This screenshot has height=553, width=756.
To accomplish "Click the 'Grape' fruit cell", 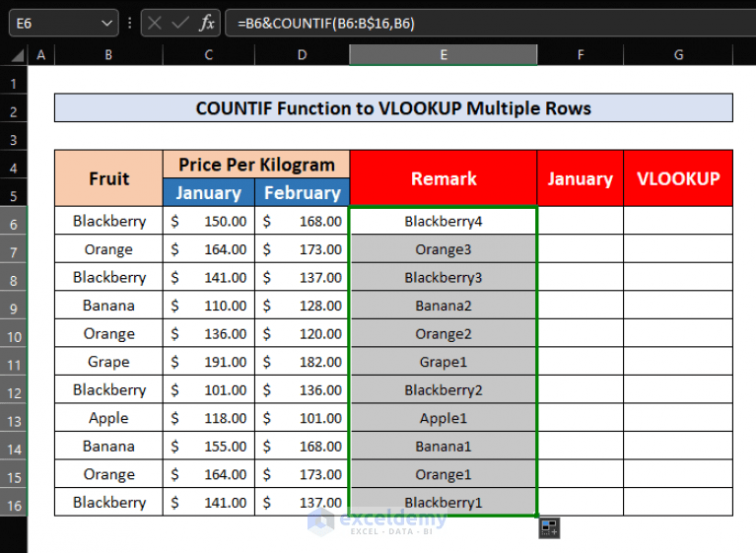I will (108, 361).
